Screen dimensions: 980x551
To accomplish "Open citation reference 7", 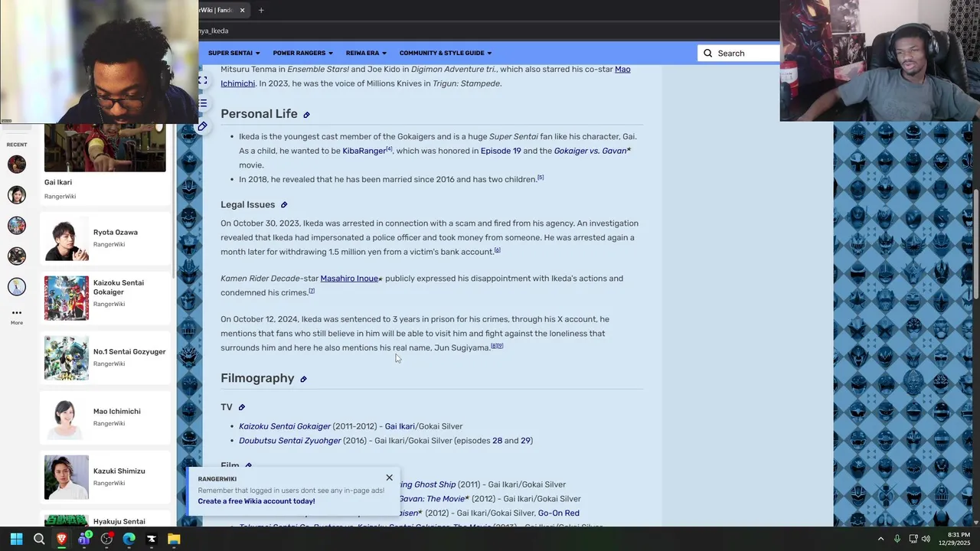I will [x=312, y=291].
